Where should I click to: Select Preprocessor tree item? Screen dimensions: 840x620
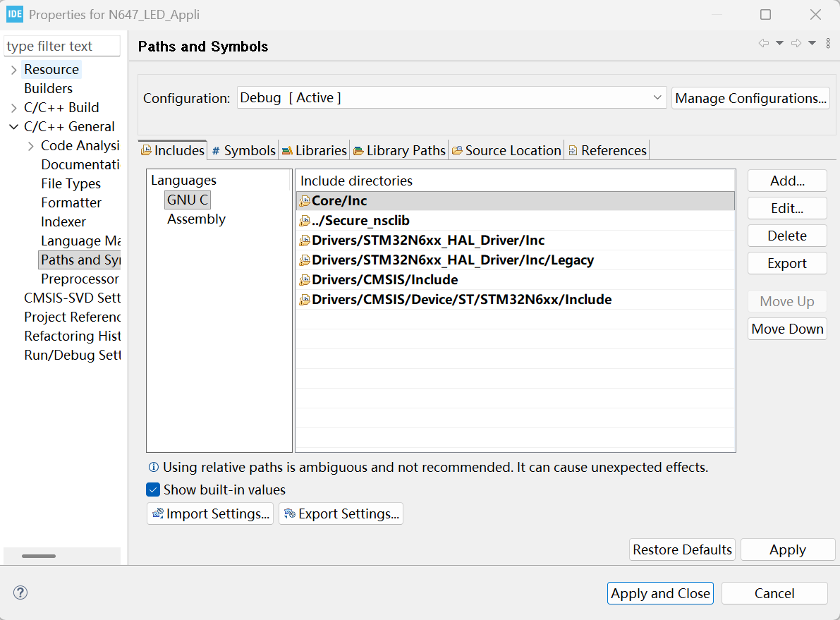80,279
